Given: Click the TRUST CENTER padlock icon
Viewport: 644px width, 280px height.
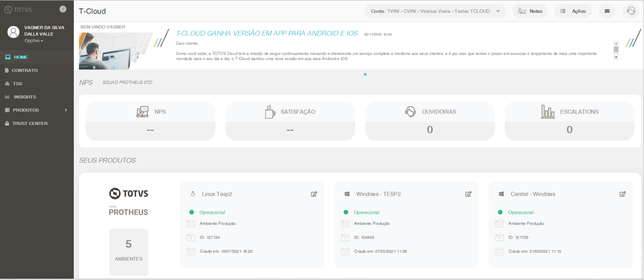Looking at the screenshot, I should (7, 123).
